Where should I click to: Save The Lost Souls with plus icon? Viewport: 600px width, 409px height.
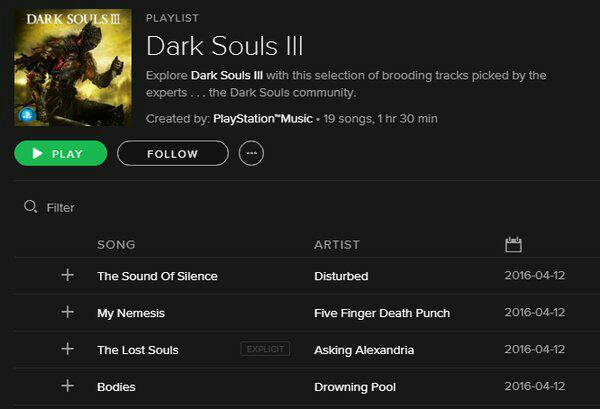(x=68, y=349)
